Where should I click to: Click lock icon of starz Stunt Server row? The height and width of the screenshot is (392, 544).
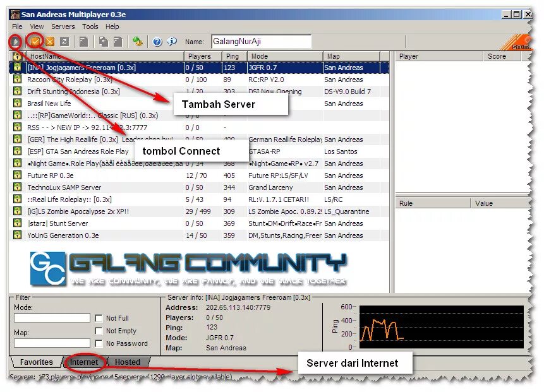click(17, 223)
